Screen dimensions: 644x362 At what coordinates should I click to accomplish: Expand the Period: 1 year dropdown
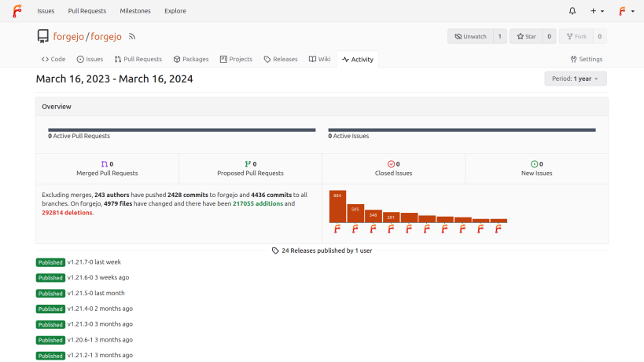(576, 79)
